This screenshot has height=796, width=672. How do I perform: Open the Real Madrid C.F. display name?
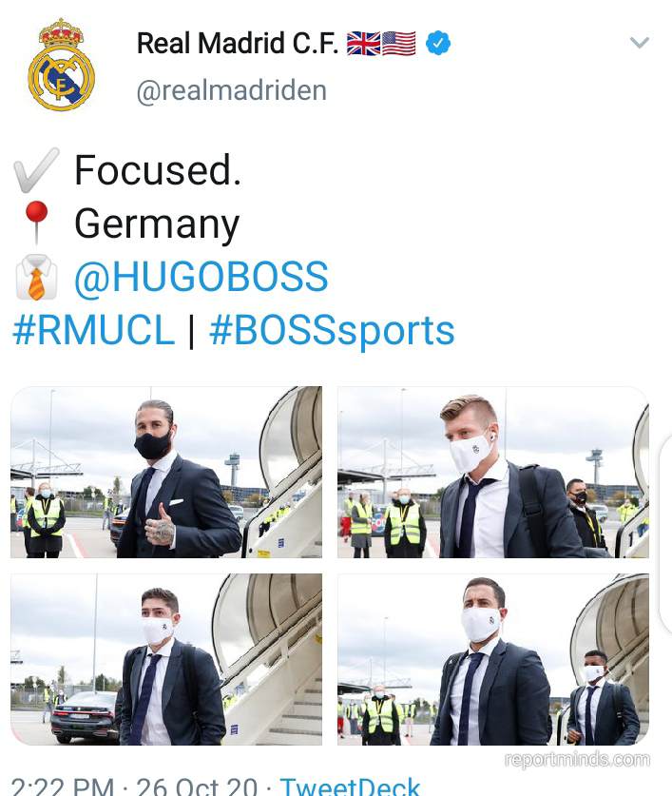tap(238, 43)
